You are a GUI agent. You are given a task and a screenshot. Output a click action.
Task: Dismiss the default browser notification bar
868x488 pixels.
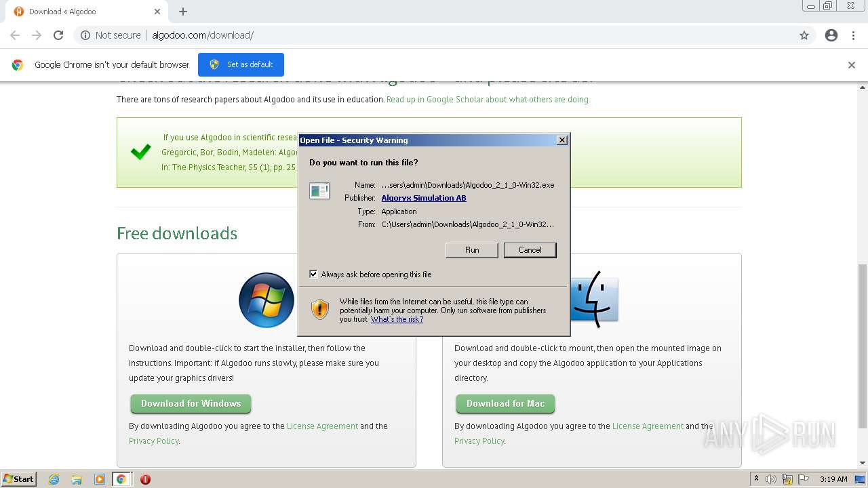(852, 65)
